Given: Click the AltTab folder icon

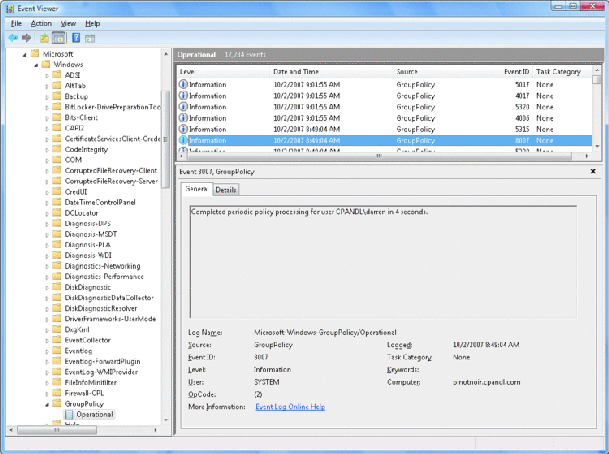Looking at the screenshot, I should (x=57, y=85).
